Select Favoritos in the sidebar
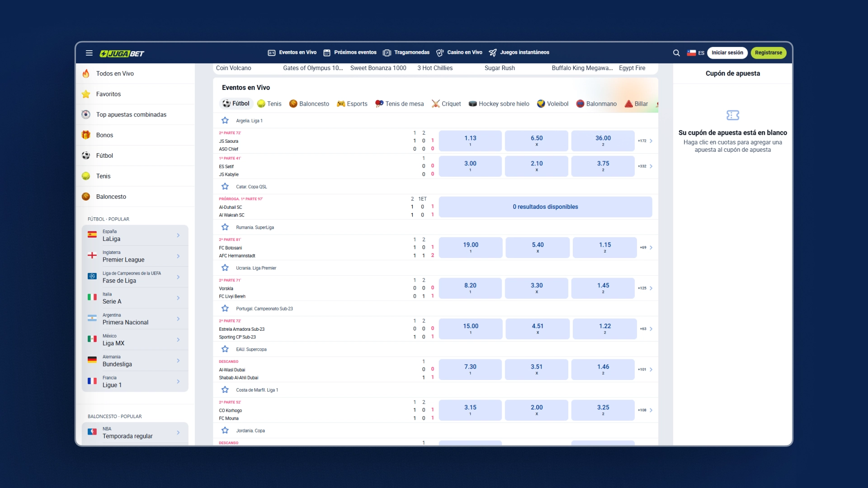This screenshot has height=488, width=868. 135,94
